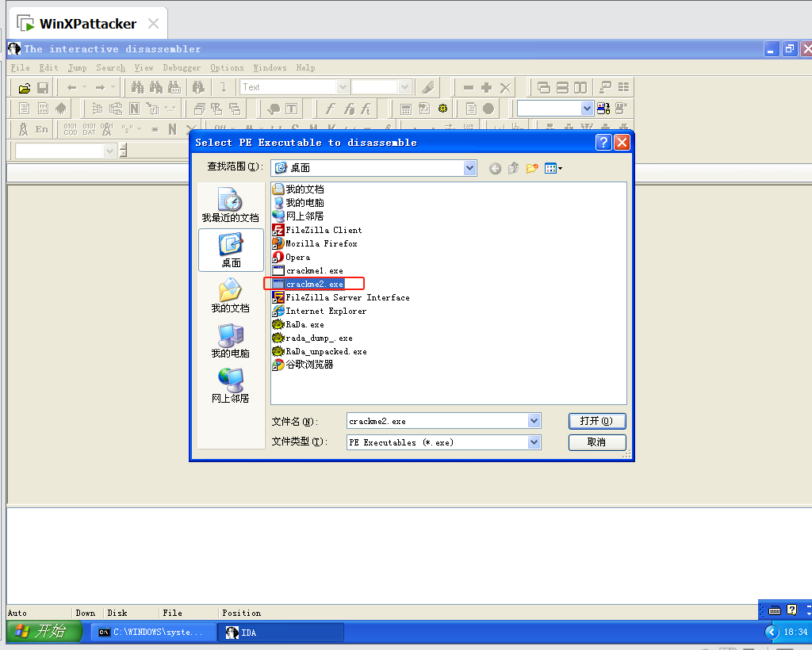This screenshot has width=812, height=650.
Task: Open the Options menu
Action: [x=227, y=68]
